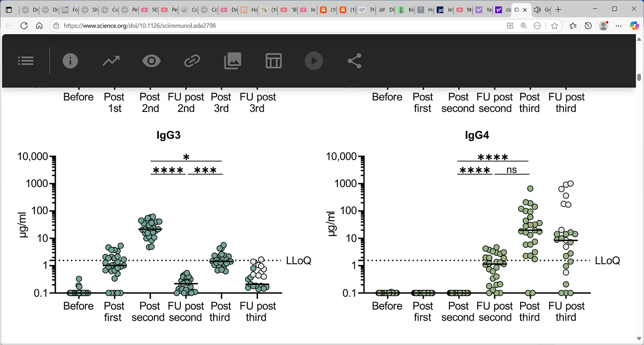
Task: Click the LLoQ label on IgG4 chart
Action: click(607, 261)
